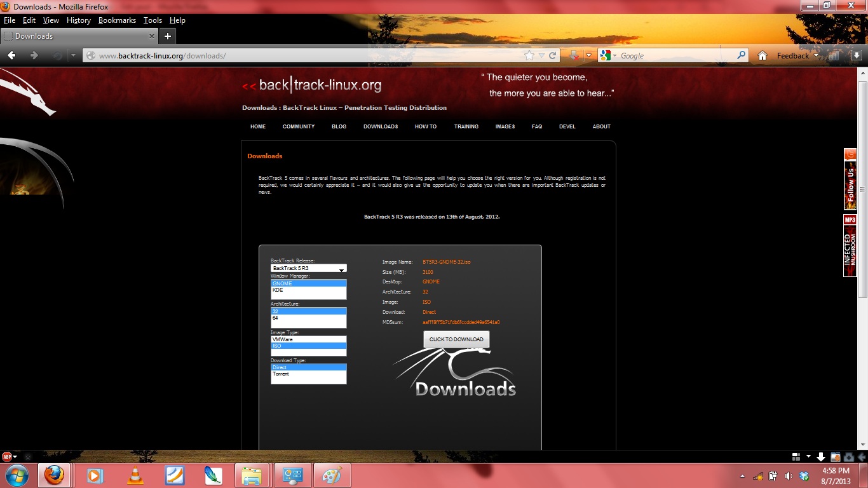Click the CLICK TO DOWNLOAD button
This screenshot has height=488, width=868.
click(456, 339)
